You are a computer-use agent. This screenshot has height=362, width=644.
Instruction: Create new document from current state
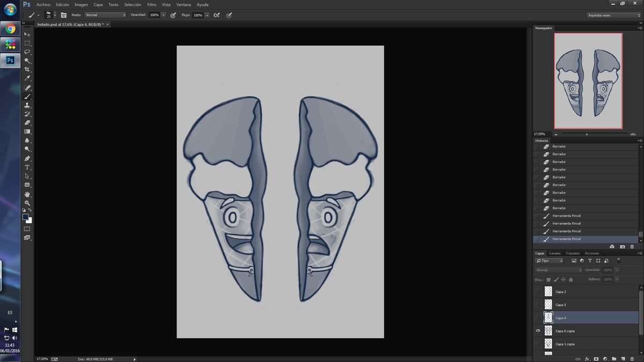[x=612, y=247]
